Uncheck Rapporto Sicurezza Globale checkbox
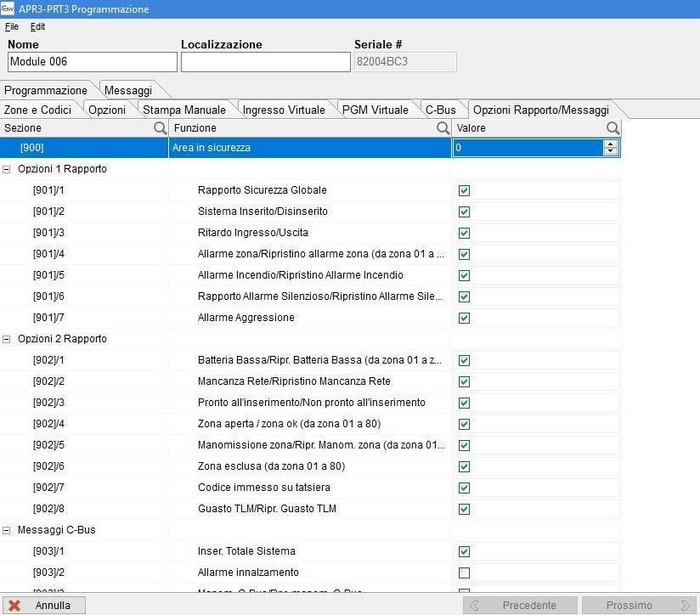 pos(465,190)
